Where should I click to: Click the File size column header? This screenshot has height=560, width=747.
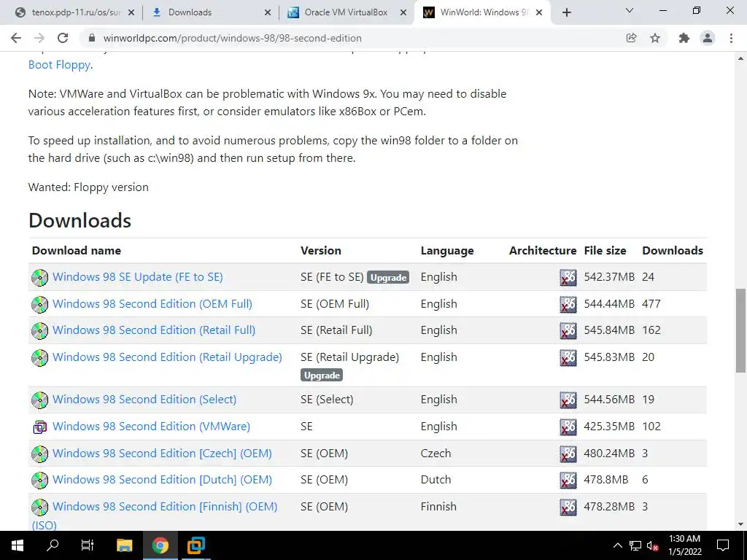(605, 251)
